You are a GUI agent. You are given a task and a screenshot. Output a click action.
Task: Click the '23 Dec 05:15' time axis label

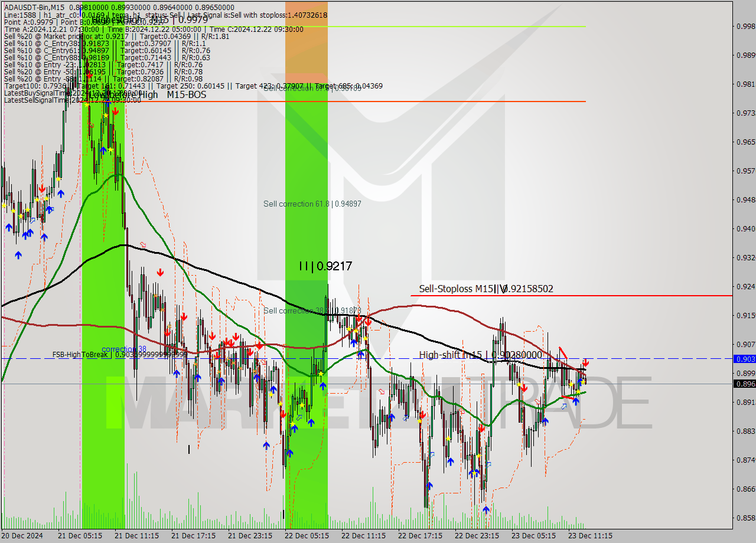533,536
